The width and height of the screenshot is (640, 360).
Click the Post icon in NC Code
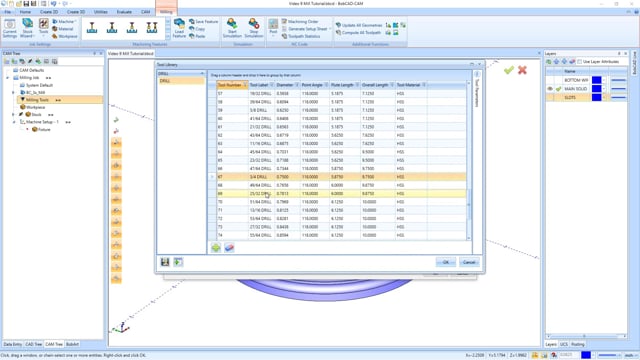273,27
